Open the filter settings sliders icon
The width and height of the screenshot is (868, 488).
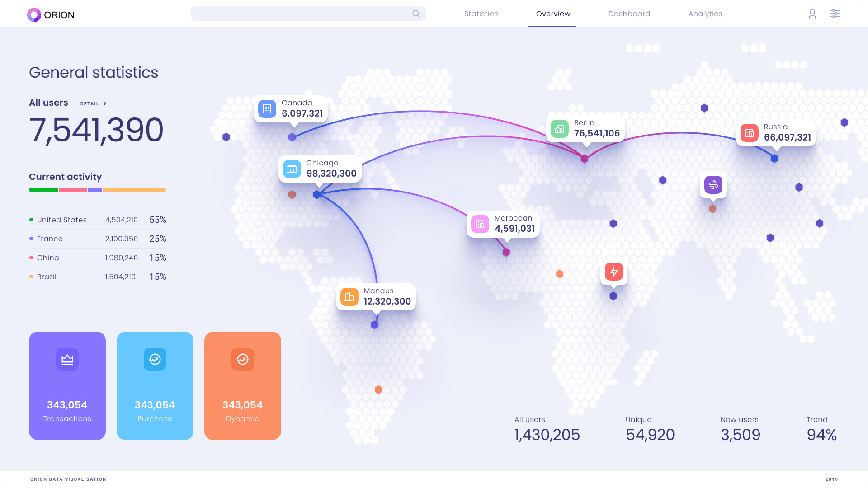[835, 14]
